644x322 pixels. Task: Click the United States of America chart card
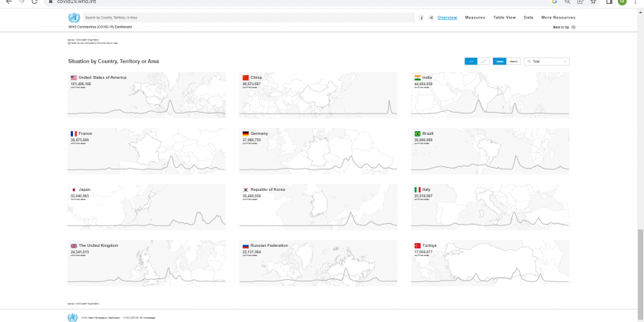tap(146, 95)
